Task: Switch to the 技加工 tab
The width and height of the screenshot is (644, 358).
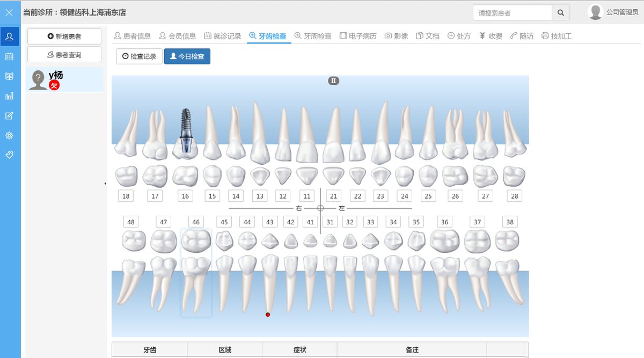Action: (x=557, y=36)
